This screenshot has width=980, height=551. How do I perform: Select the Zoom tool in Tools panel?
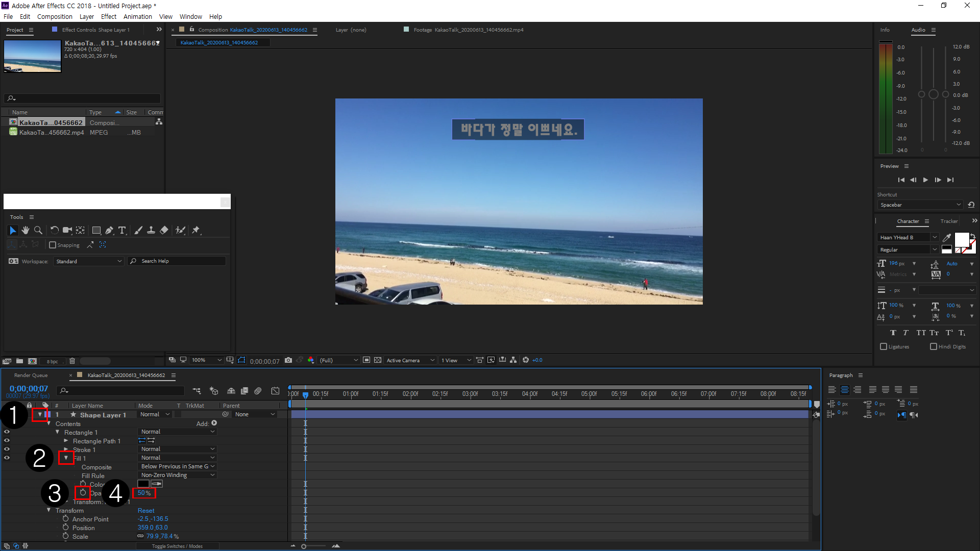pyautogui.click(x=38, y=231)
